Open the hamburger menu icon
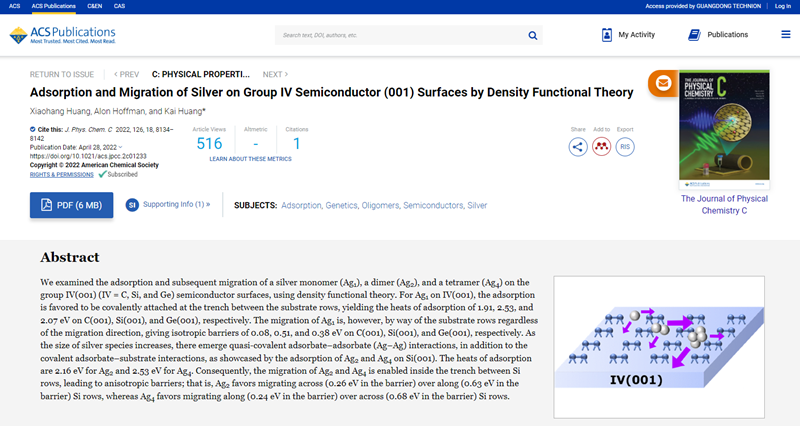Screen dimensions: 800x426 pos(785,35)
